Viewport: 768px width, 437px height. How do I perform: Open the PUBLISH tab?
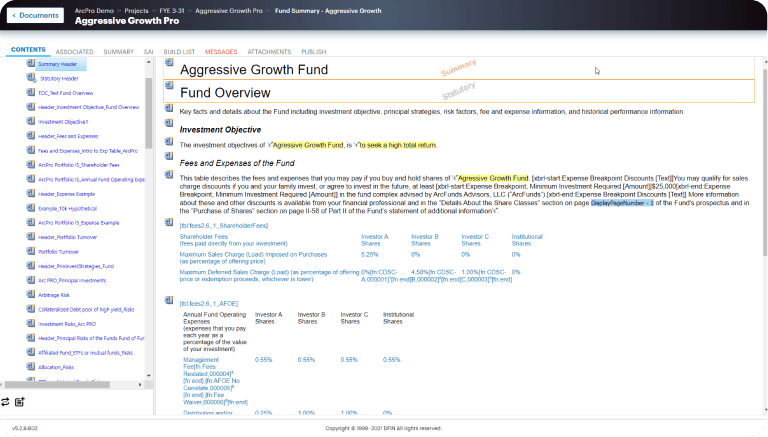pyautogui.click(x=313, y=51)
